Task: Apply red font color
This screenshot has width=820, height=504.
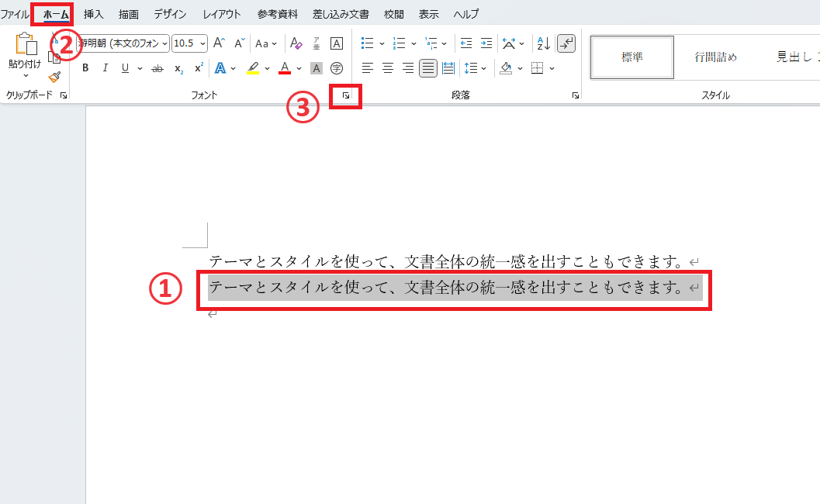Action: tap(285, 68)
